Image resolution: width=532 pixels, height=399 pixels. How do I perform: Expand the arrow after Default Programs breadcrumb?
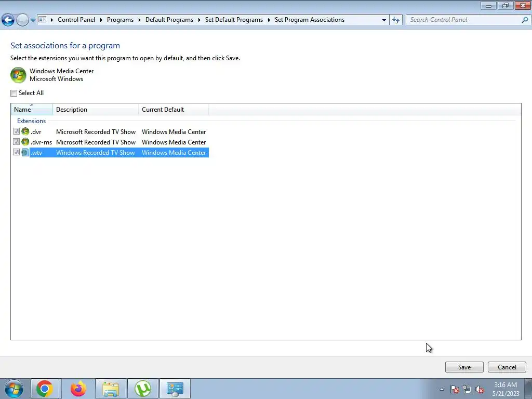coord(199,20)
